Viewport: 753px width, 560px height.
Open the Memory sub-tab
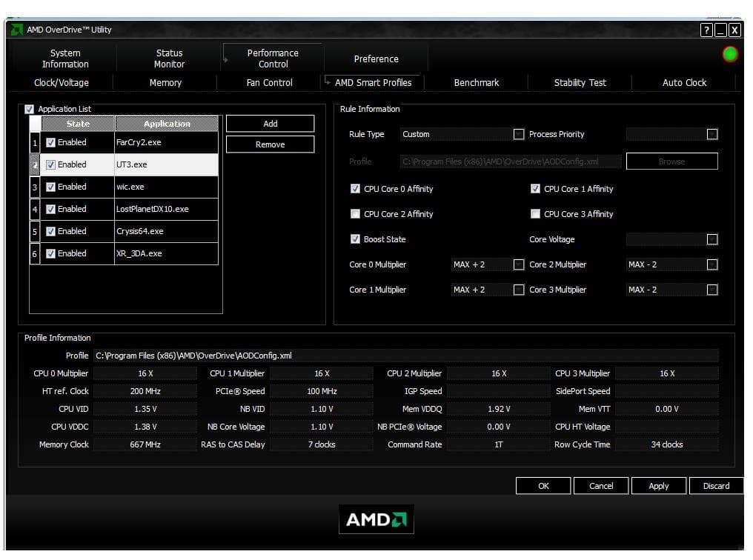tap(165, 82)
